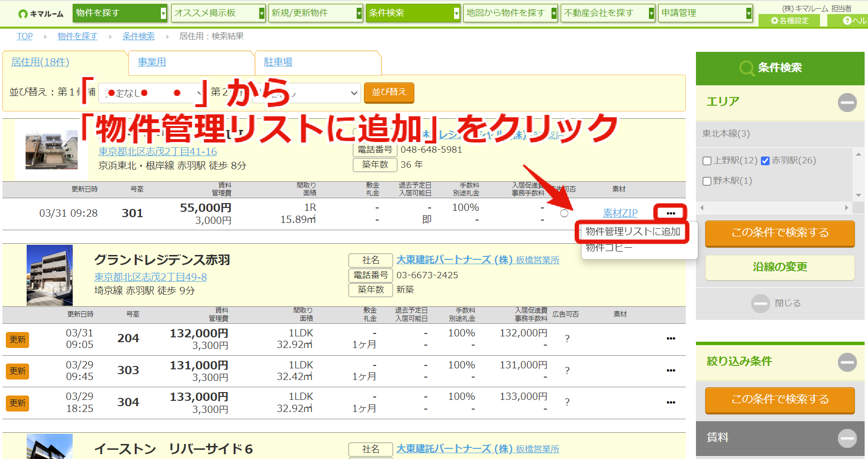Viewport: 868px width, 459px height.
Task: Expand the 新規/更新物件 menu dropdown
Action: pyautogui.click(x=359, y=13)
